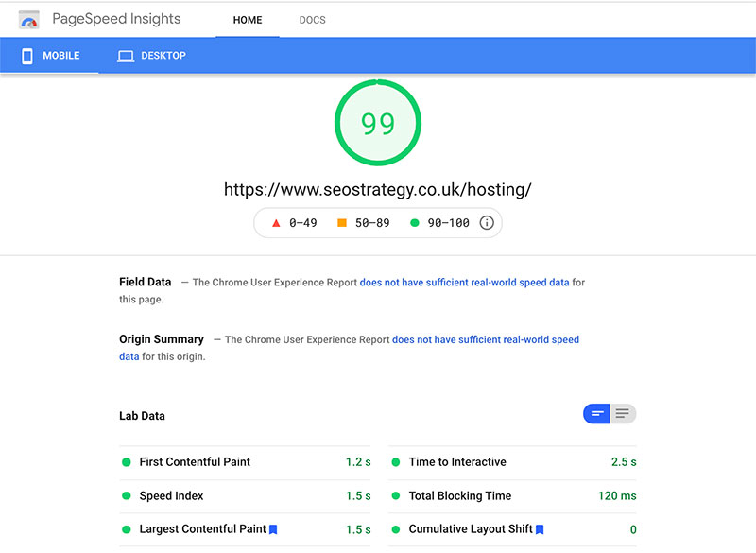Click the 120 ms Total Blocking Time value

coord(617,495)
